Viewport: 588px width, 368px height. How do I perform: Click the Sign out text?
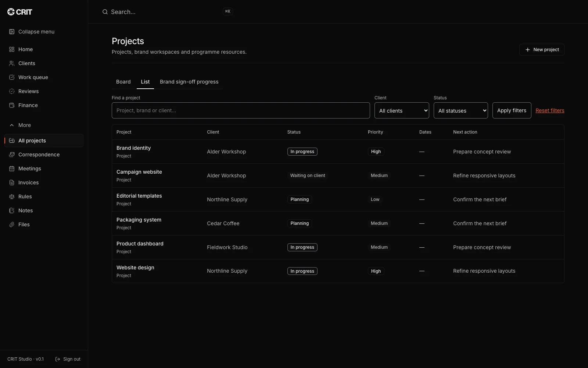point(72,359)
